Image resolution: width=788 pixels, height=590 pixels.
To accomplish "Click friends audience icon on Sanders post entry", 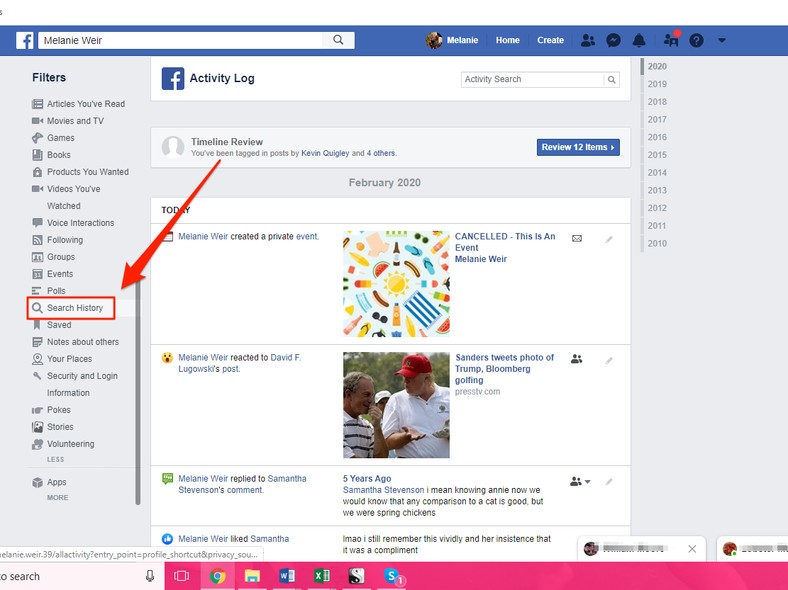I will (576, 359).
